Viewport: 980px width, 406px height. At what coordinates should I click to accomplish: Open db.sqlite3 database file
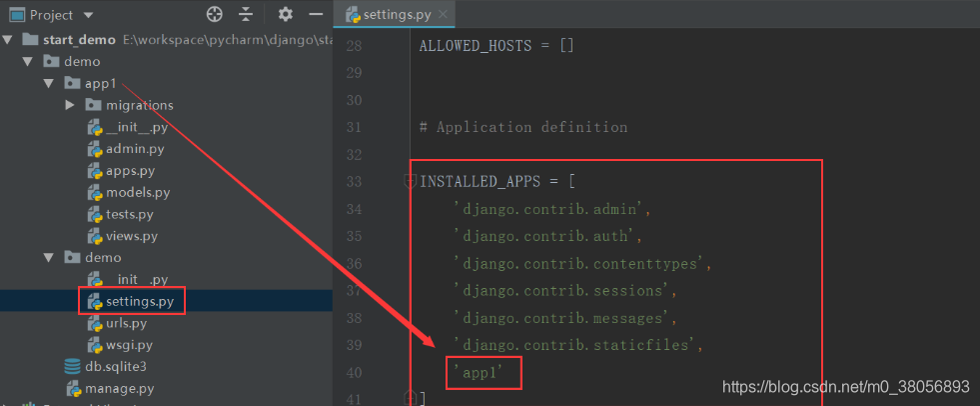pyautogui.click(x=116, y=367)
